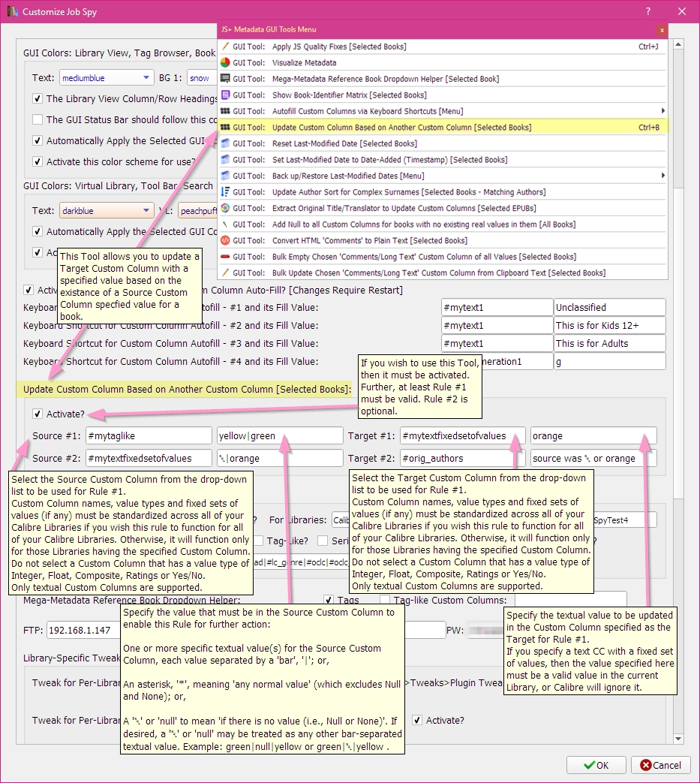
Task: Close the JS+ Metadata GUI Tools Menu
Action: (662, 30)
